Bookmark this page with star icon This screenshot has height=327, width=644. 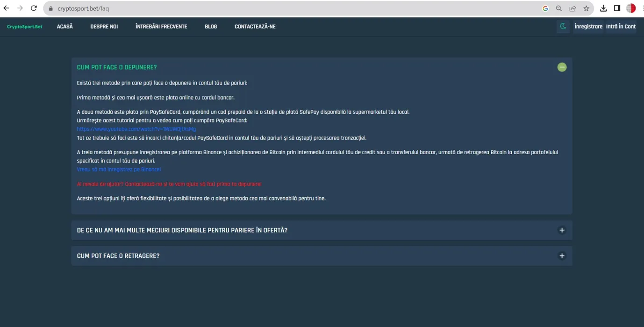pos(586,8)
